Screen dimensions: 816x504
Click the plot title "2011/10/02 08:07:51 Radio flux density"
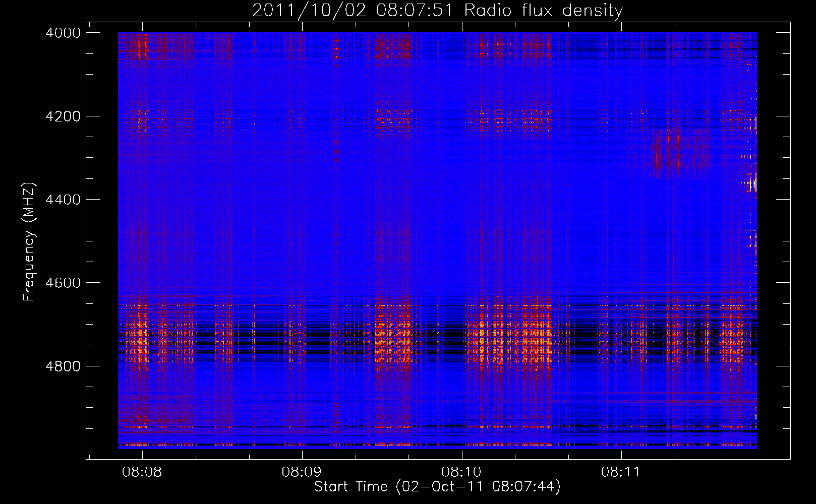pyautogui.click(x=437, y=11)
